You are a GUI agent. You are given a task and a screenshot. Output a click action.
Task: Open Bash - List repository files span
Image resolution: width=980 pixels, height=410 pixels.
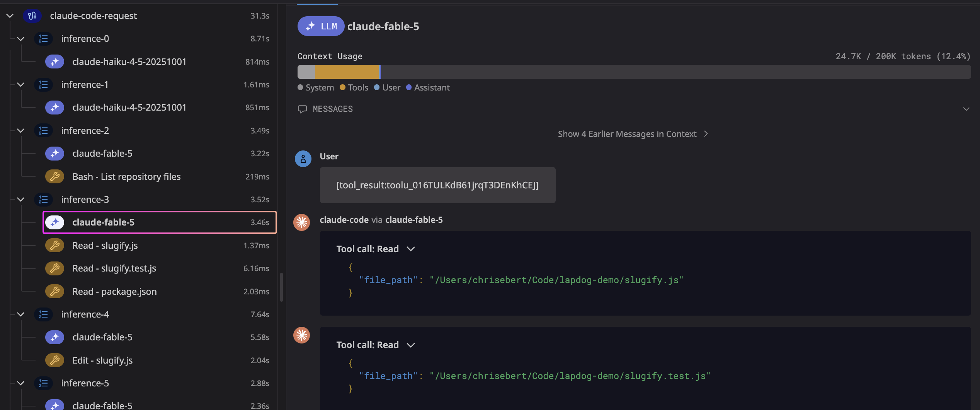tap(159, 177)
